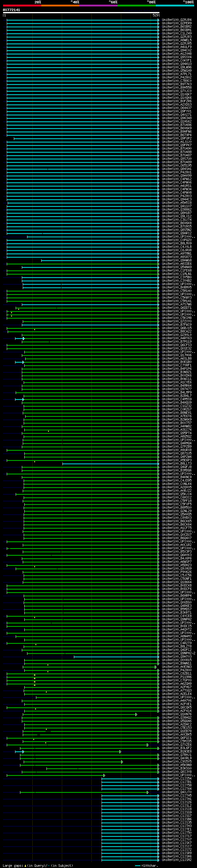The width and height of the screenshot is (197, 868).
Task: Select the UniRef100_B9HFN6 label
Action: tap(177, 132)
